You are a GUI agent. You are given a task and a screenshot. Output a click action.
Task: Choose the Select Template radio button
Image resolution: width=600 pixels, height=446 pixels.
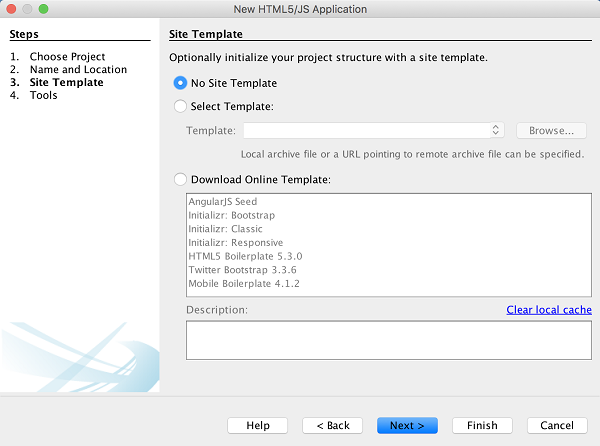click(181, 106)
